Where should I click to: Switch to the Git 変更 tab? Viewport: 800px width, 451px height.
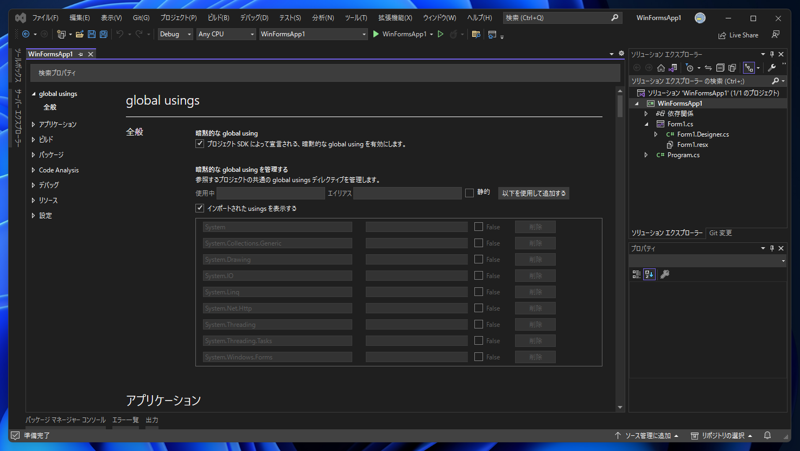click(720, 233)
